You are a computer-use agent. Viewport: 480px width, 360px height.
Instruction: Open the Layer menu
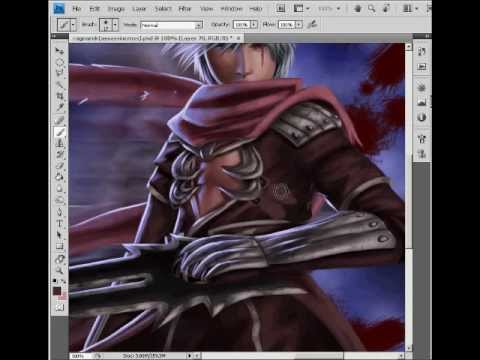139,8
